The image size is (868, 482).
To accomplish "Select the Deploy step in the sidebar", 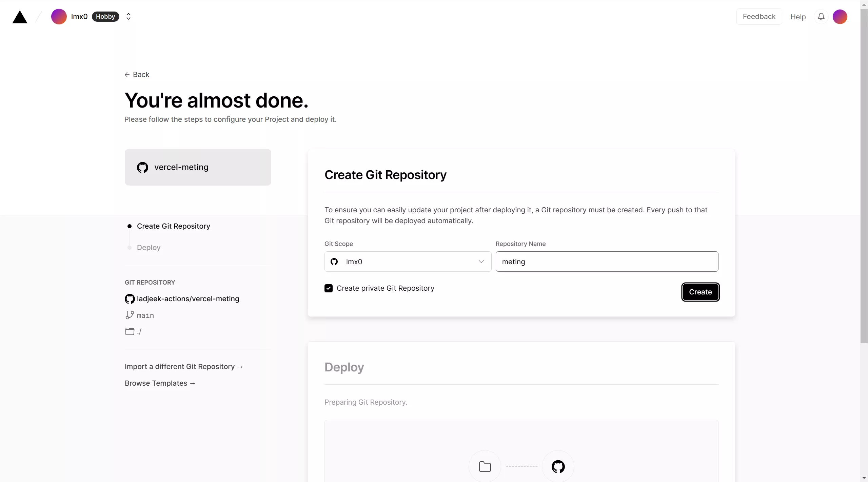I will pos(149,248).
